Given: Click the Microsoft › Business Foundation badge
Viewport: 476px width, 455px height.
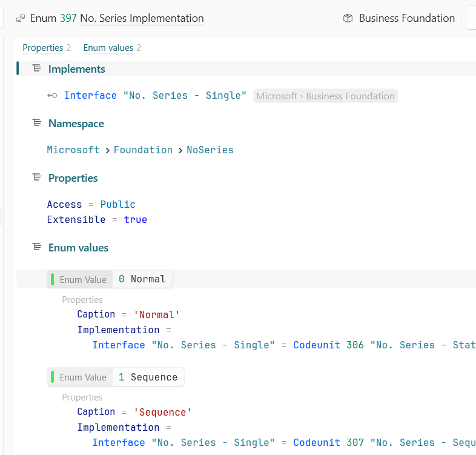Looking at the screenshot, I should 325,96.
